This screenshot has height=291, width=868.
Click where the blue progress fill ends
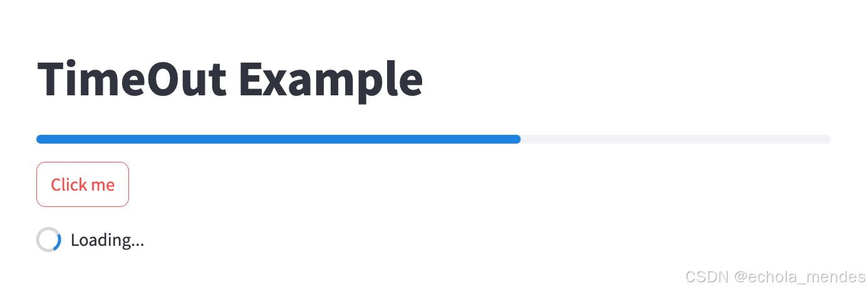point(519,139)
